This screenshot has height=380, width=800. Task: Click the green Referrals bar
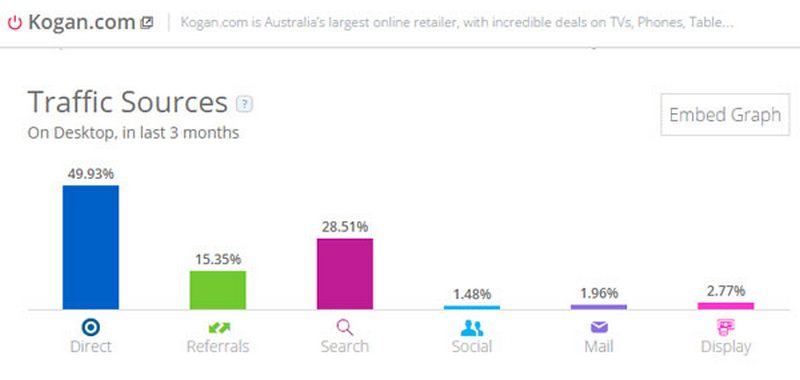[218, 290]
